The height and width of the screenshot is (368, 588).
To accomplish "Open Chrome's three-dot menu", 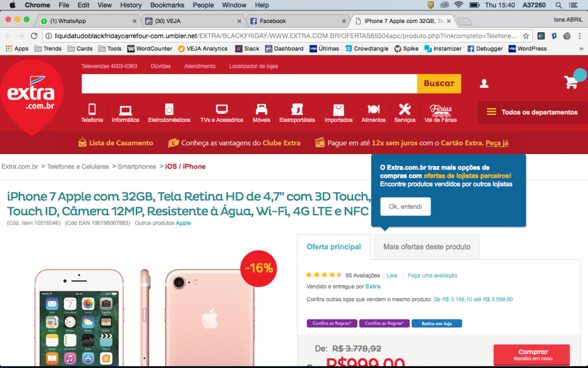I will click(580, 36).
